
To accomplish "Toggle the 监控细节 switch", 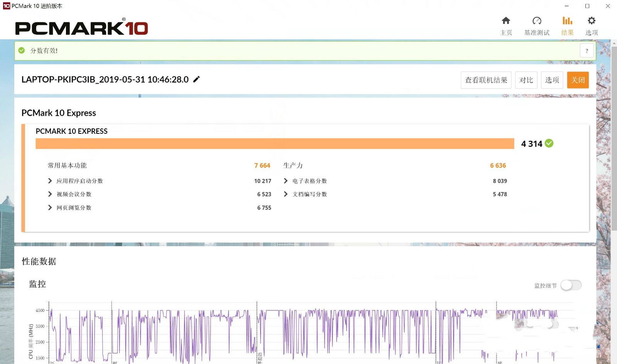I will coord(571,285).
